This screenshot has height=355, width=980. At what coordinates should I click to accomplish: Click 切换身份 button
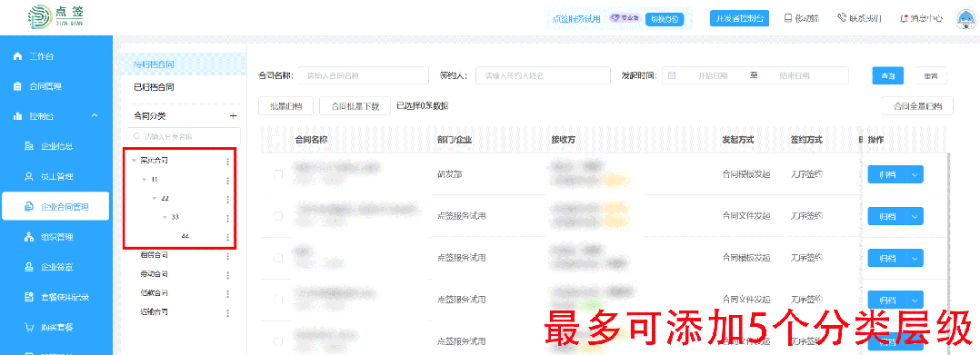coord(665,19)
